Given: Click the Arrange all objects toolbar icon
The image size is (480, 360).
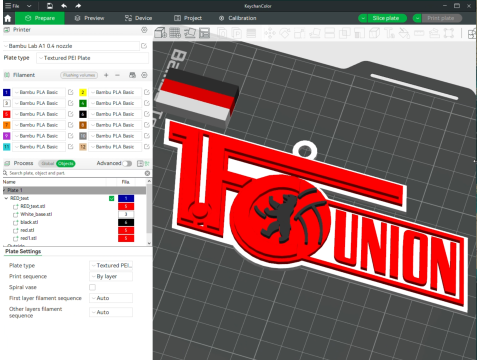Looking at the screenshot, I should click(x=204, y=33).
